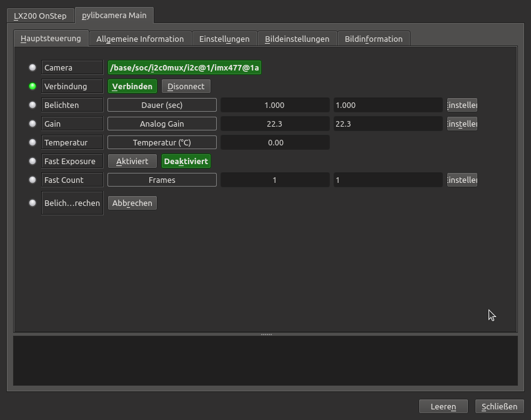The image size is (531, 420).
Task: Click the Belichten status indicator light
Action: (32, 105)
